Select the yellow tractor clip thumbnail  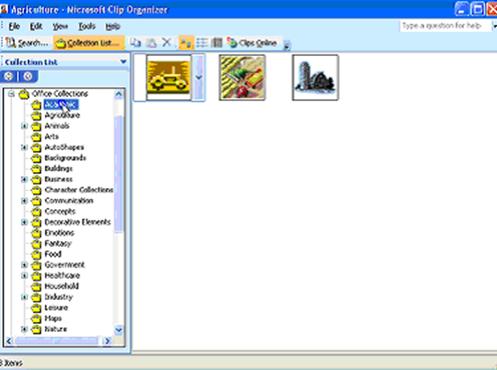click(x=169, y=77)
